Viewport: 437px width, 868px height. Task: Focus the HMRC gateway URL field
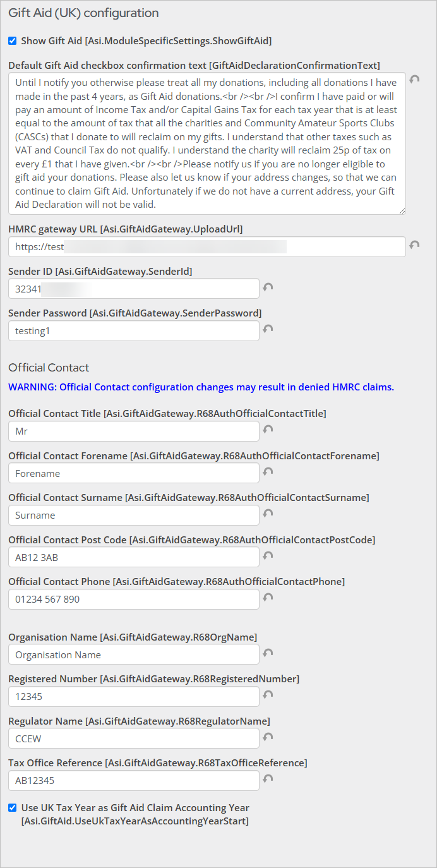(x=207, y=247)
